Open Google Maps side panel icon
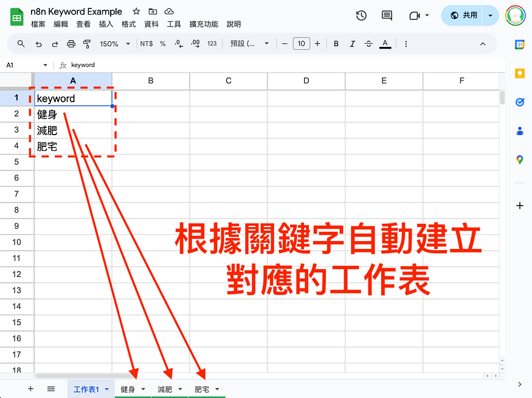532x398 pixels. (x=519, y=159)
